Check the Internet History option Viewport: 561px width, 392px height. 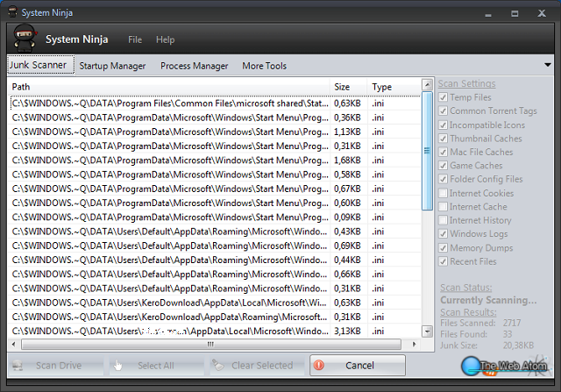pos(443,220)
